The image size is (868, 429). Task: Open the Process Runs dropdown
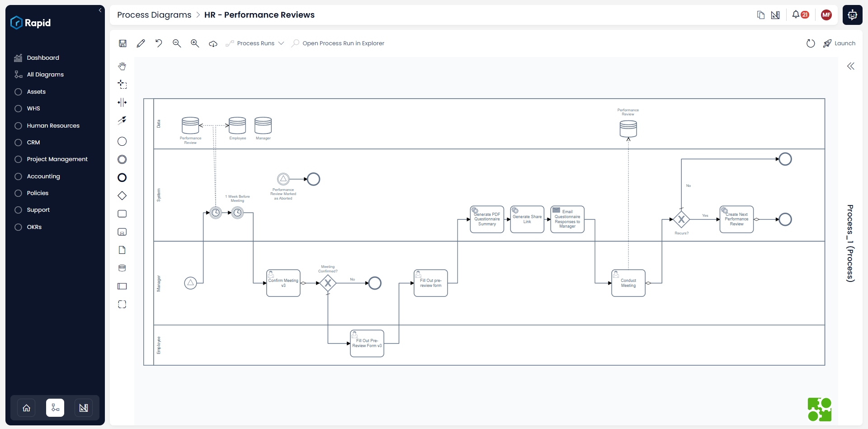[255, 43]
